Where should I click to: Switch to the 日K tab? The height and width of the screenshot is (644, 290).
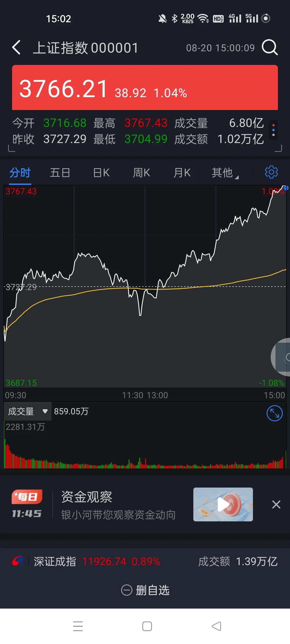101,173
